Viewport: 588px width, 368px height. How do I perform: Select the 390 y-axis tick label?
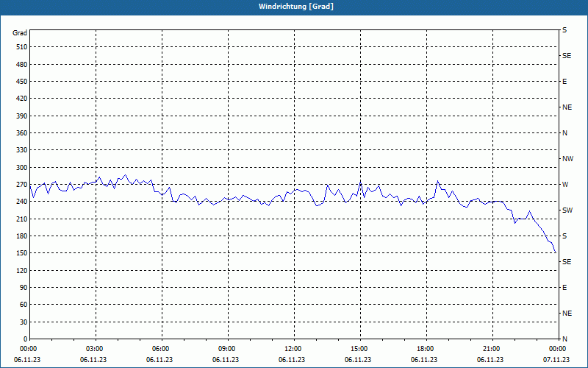[22, 116]
